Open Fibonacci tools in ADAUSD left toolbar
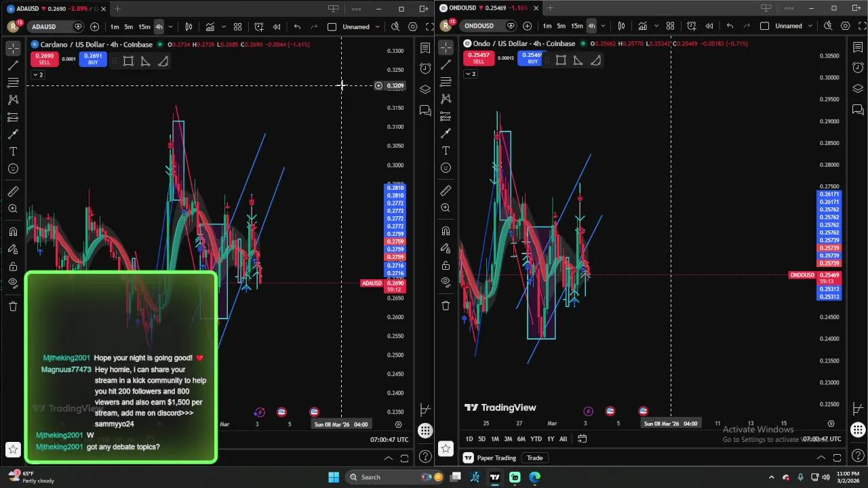Viewport: 868px width, 488px height. [13, 83]
